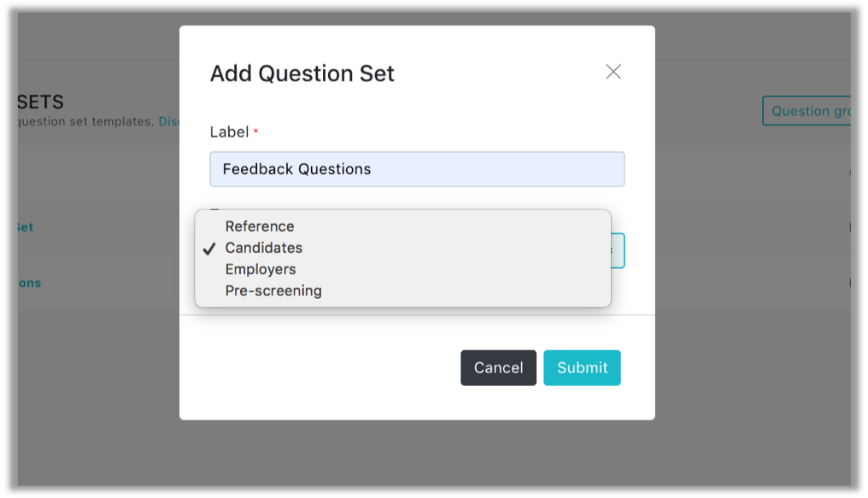Click the question set templates description

pyautogui.click(x=85, y=122)
